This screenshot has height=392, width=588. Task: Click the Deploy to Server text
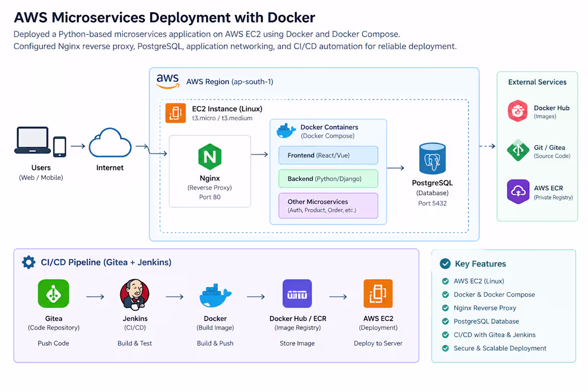click(x=378, y=343)
